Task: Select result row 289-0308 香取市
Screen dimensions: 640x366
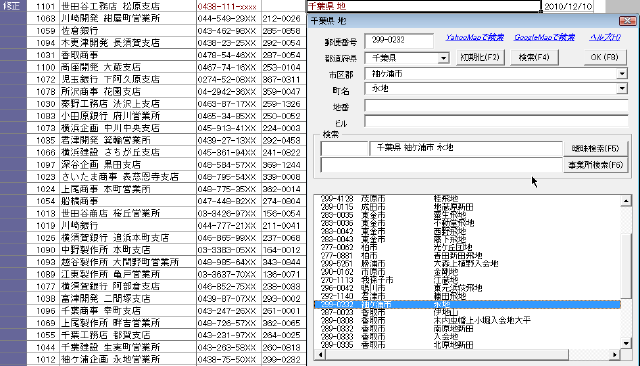Action: [x=467, y=321]
